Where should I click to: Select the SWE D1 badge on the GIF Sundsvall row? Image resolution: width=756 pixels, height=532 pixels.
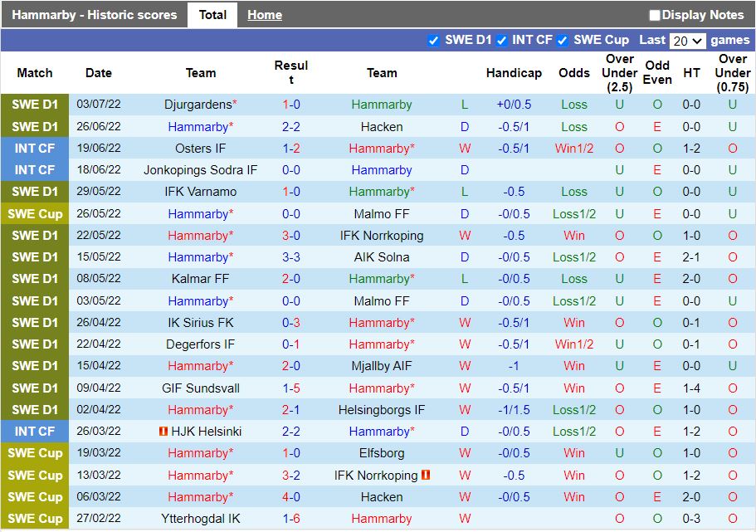click(x=34, y=388)
